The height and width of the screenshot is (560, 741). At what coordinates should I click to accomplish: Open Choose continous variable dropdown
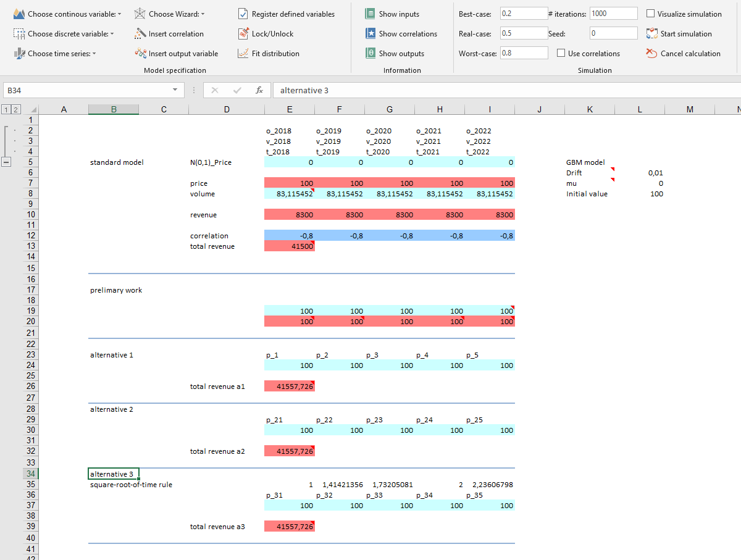[119, 14]
